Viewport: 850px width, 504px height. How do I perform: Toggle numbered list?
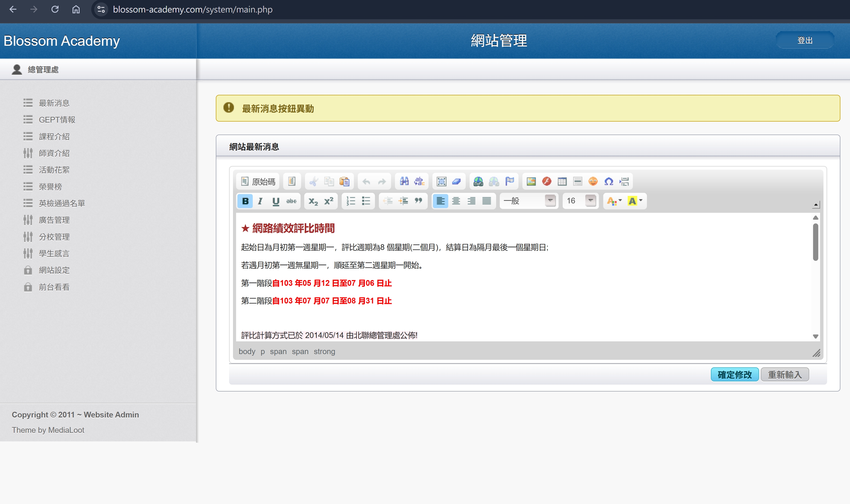[351, 201]
